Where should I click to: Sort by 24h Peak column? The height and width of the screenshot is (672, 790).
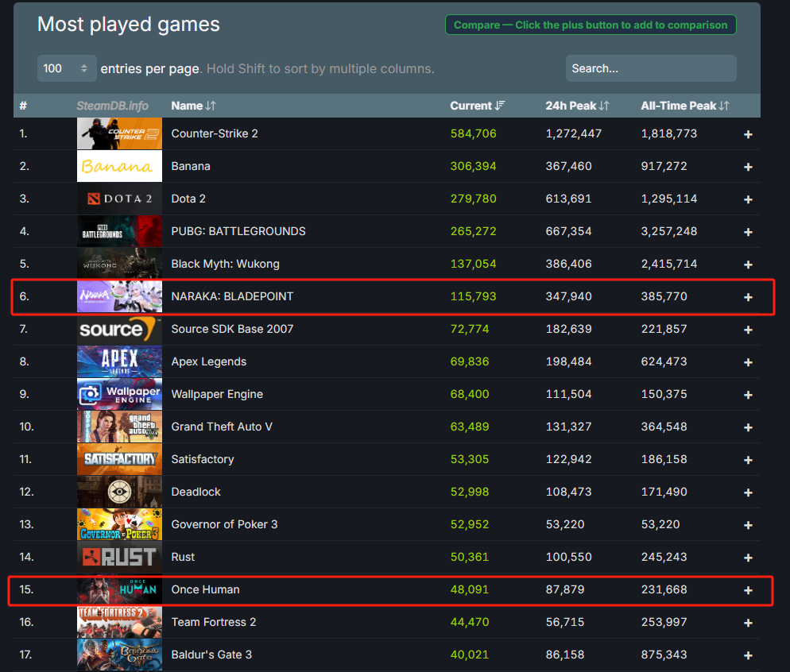[577, 106]
